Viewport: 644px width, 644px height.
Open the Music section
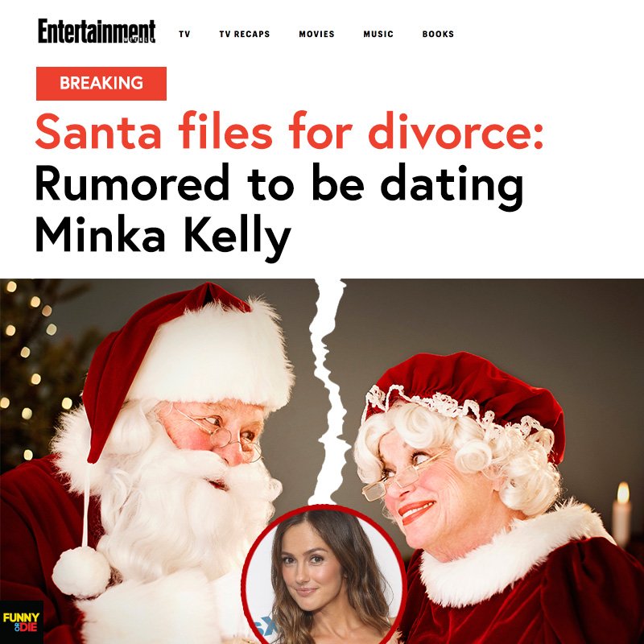click(x=378, y=34)
